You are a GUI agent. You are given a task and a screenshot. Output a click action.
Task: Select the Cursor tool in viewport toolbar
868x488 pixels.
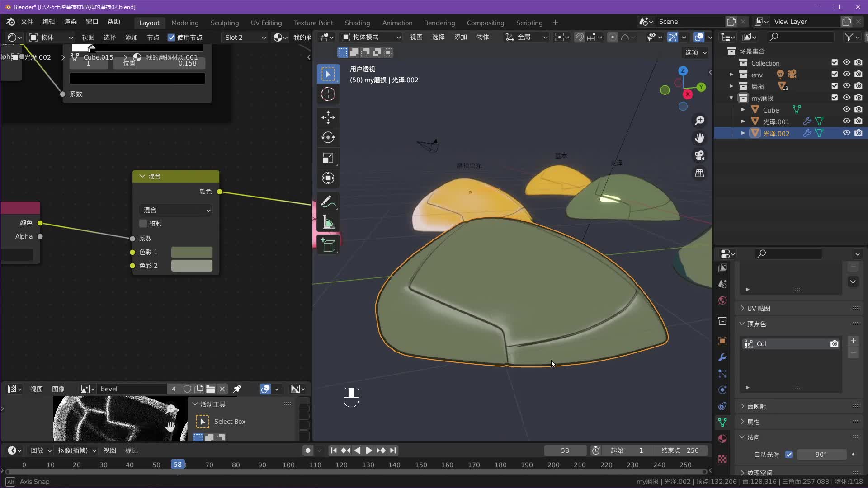[328, 94]
